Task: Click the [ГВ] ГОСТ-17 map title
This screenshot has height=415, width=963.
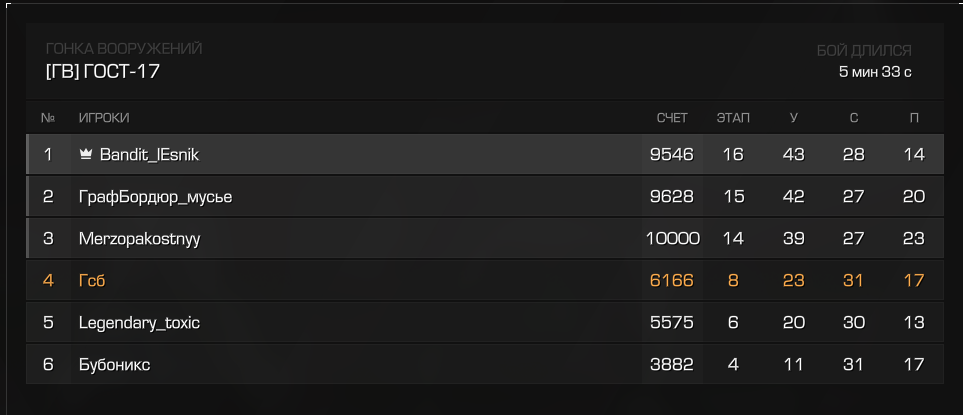Action: click(x=103, y=72)
